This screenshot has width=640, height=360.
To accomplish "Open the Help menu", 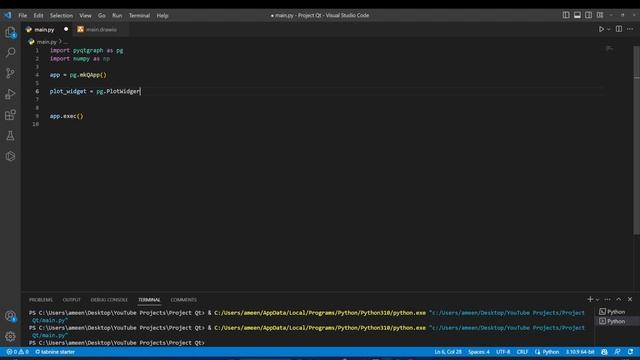I will tap(162, 16).
